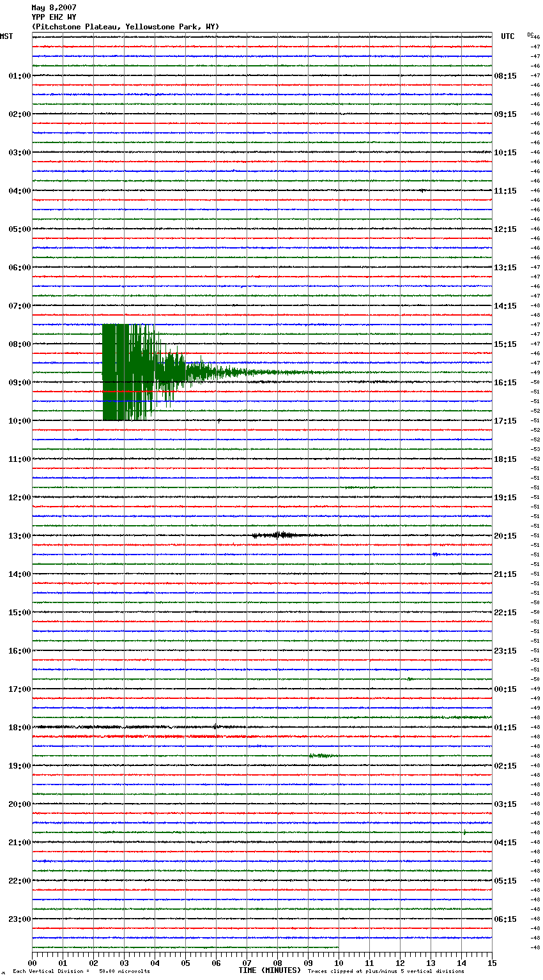Image resolution: width=543 pixels, height=980 pixels.
Task: Select the 18:00 MST hour label
Action: (x=20, y=728)
